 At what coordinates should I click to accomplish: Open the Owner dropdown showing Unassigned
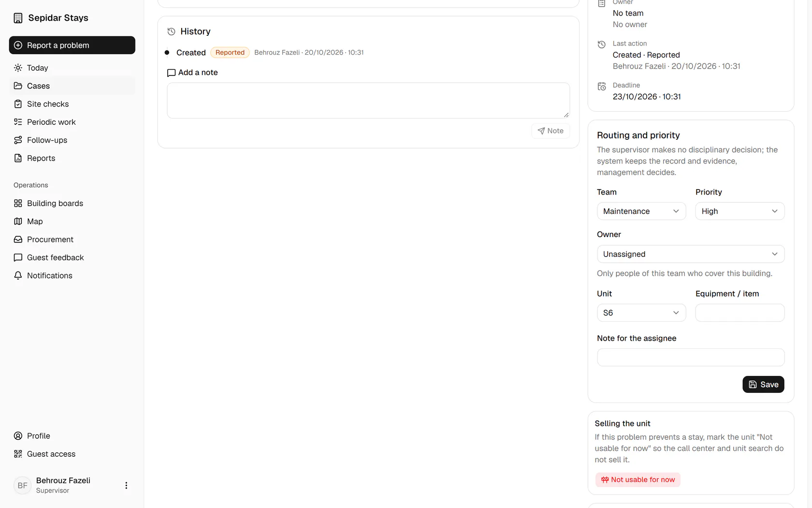(691, 254)
